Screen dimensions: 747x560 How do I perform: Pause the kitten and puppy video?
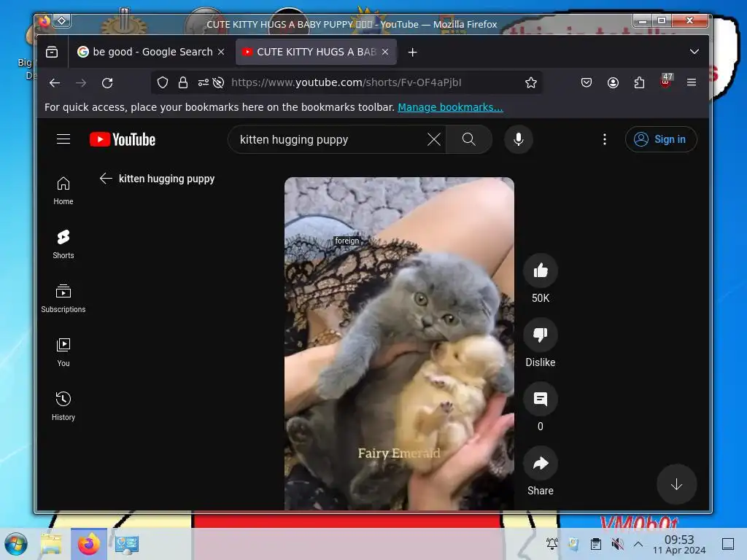(399, 343)
